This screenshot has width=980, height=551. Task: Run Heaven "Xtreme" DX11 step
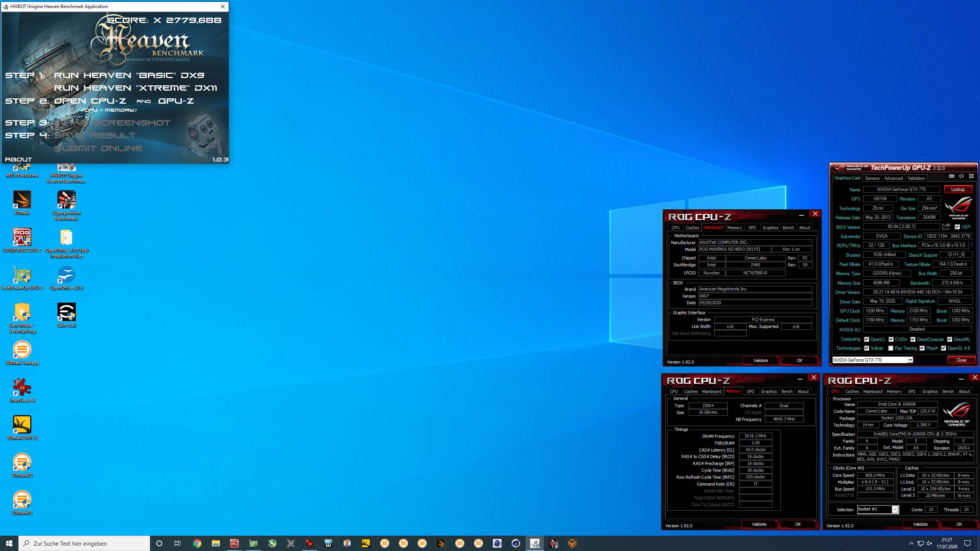tap(136, 88)
